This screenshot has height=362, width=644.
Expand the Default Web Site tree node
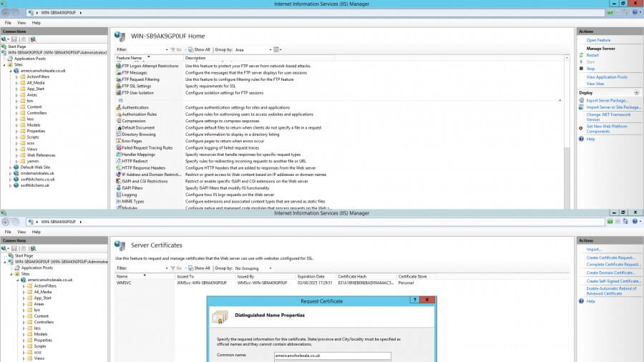pos(11,167)
